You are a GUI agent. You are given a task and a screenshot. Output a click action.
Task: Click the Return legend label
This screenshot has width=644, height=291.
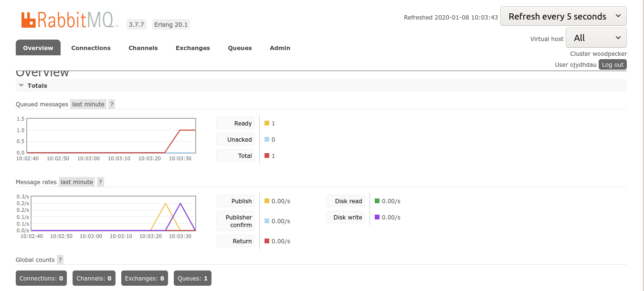click(235, 241)
